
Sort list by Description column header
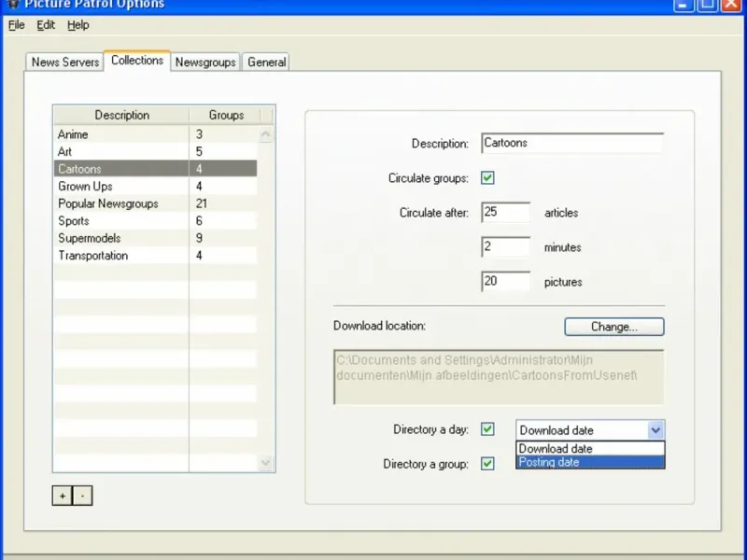(x=121, y=115)
